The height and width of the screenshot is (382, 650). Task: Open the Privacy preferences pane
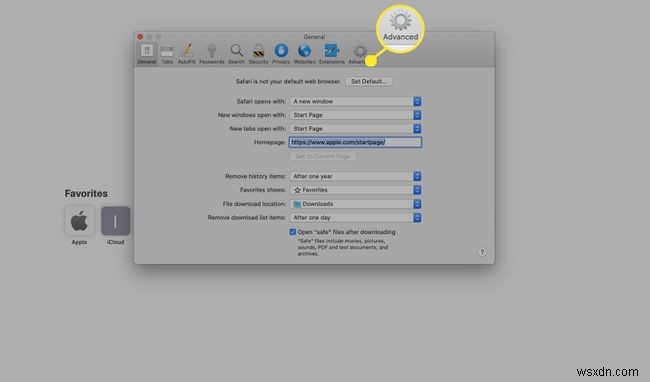point(281,54)
